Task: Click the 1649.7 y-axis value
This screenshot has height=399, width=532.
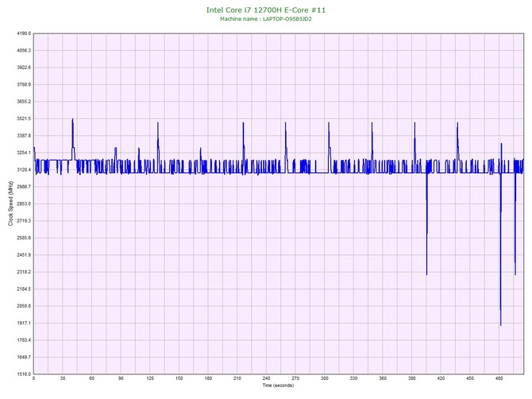Action: tap(24, 357)
